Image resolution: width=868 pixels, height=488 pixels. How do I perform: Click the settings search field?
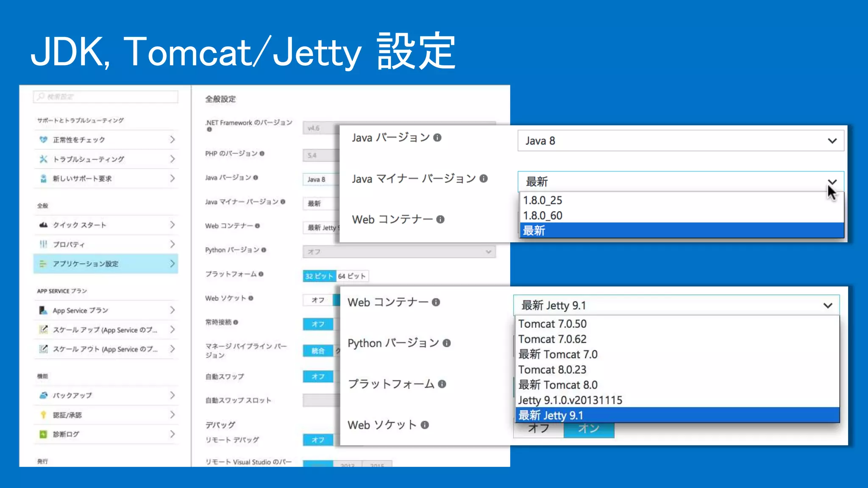tap(106, 97)
